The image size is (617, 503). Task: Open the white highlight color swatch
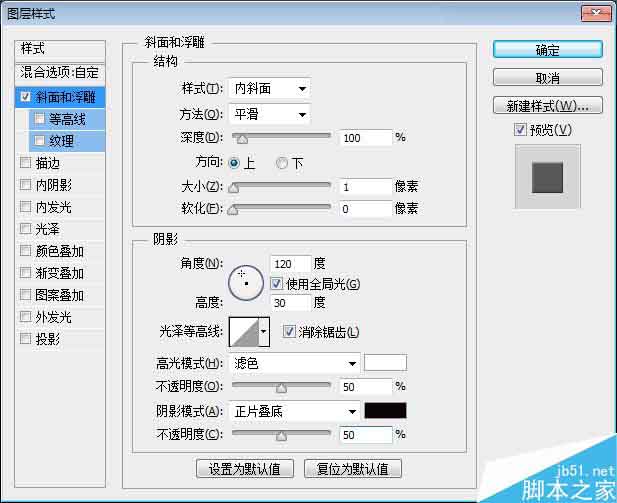click(385, 362)
